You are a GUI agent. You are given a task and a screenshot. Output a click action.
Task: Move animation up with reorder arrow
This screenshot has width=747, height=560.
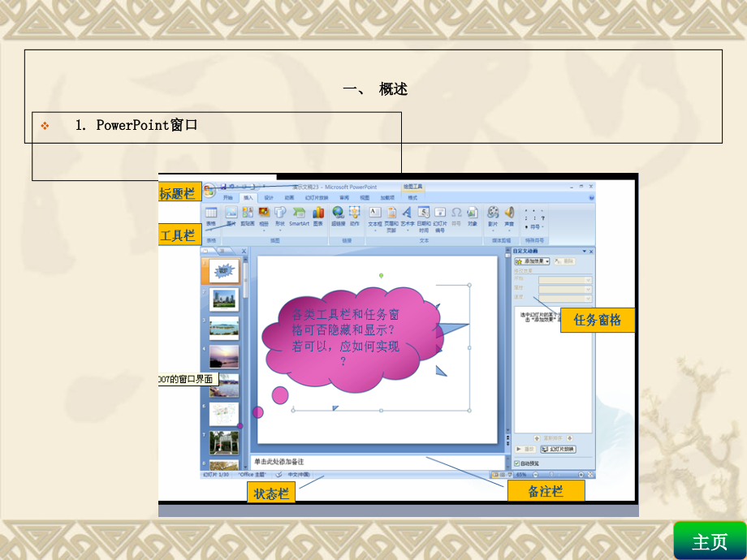coord(537,438)
